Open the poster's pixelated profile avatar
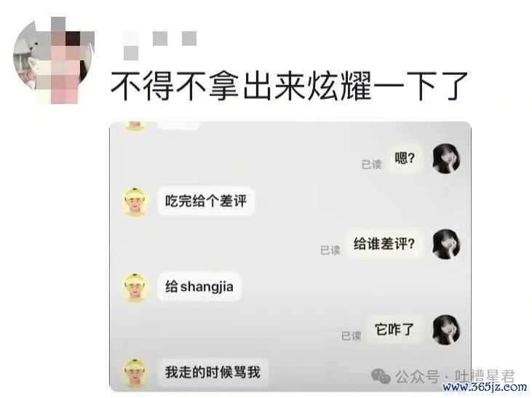The height and width of the screenshot is (398, 532). [x=53, y=60]
